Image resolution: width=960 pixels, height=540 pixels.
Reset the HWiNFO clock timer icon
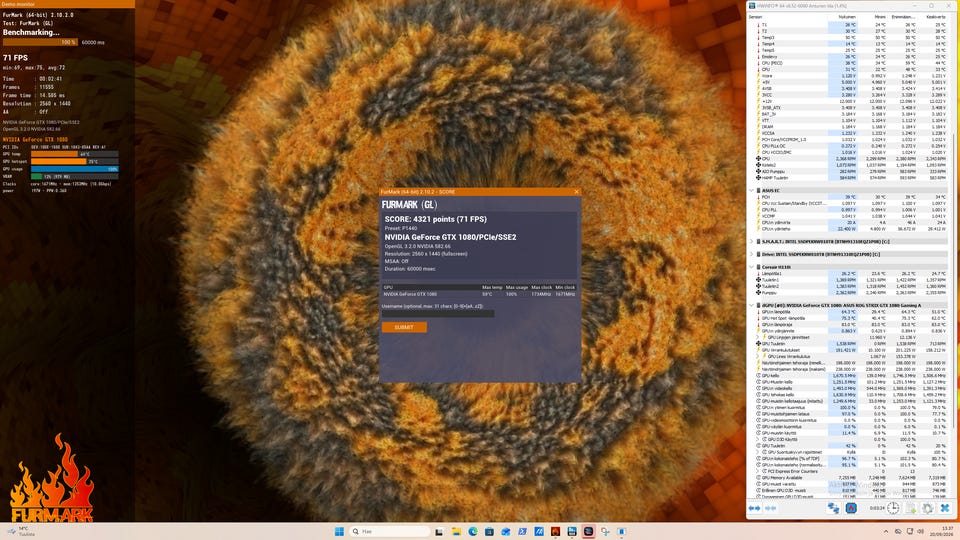tap(893, 508)
